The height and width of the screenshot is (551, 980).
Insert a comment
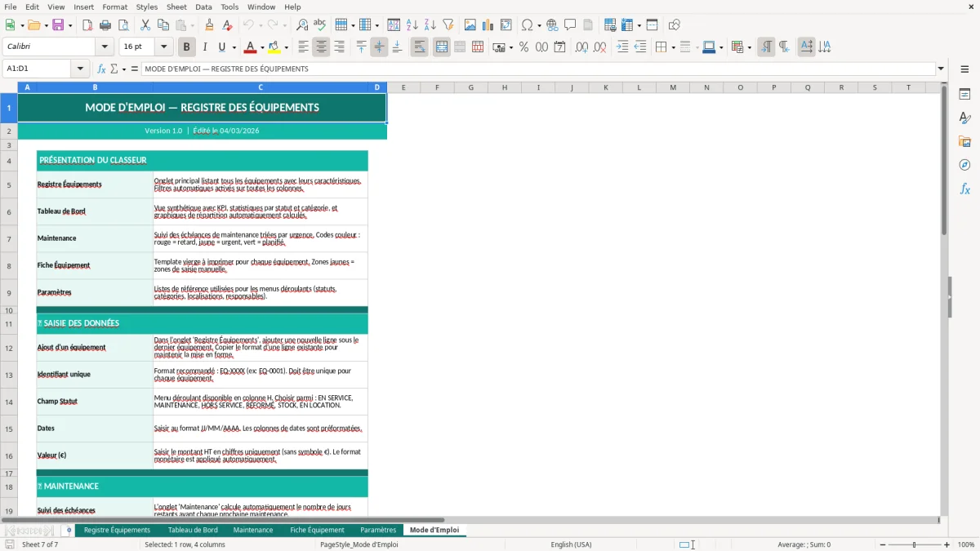point(570,25)
